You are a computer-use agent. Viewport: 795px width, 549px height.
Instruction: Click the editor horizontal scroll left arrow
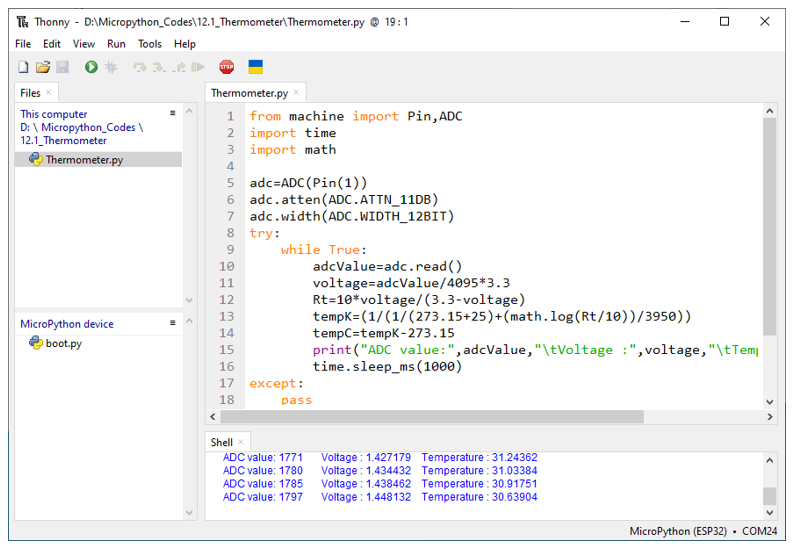tap(213, 417)
